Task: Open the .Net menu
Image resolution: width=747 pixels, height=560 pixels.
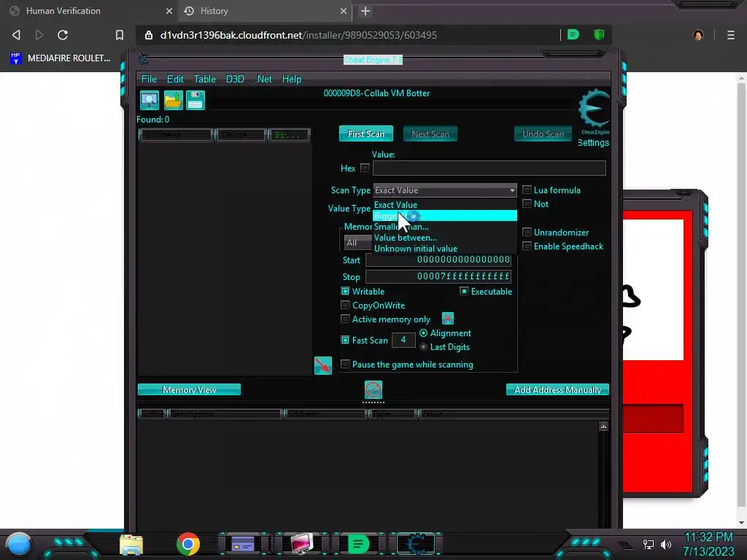Action: 264,79
